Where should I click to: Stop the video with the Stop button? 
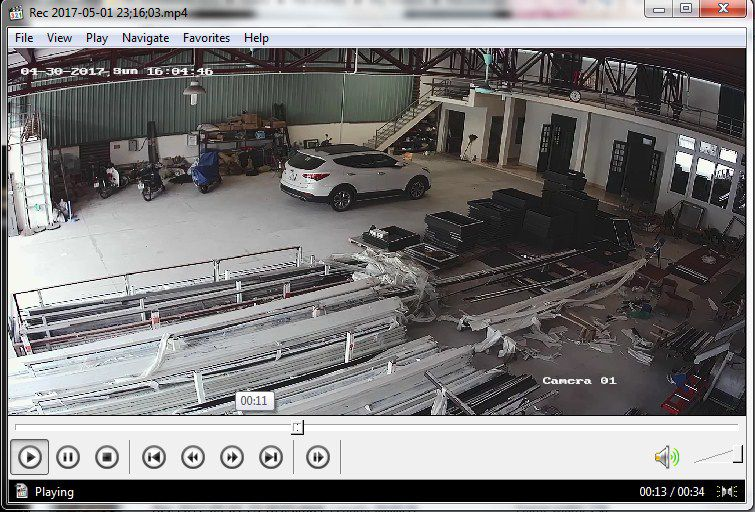[x=107, y=458]
